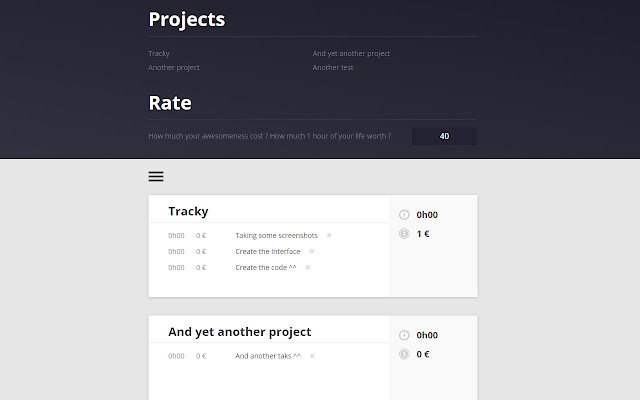Click 'And yet another project' card heading
Image resolution: width=640 pixels, height=400 pixels.
[x=239, y=332]
